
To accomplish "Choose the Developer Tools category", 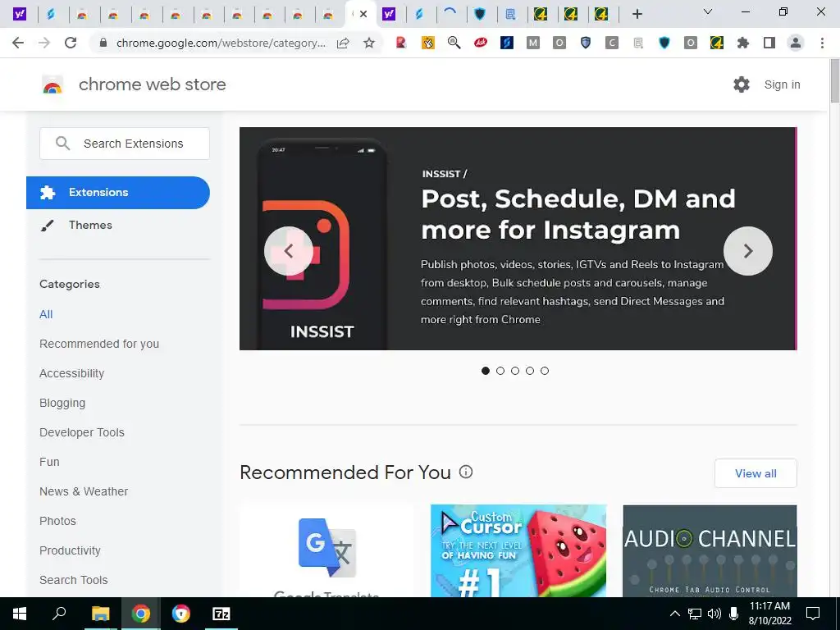I will click(x=82, y=432).
